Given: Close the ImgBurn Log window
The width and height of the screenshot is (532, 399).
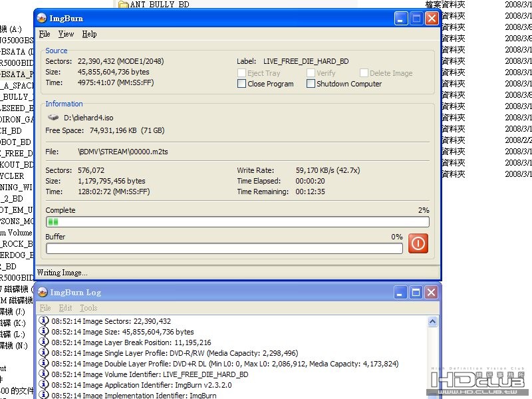Looking at the screenshot, I should coord(431,292).
